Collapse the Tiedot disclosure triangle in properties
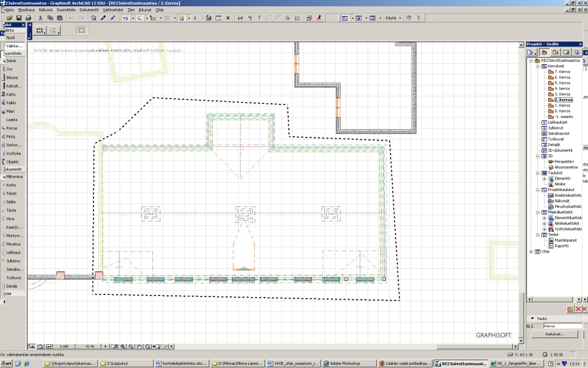588x368 pixels. [x=532, y=318]
